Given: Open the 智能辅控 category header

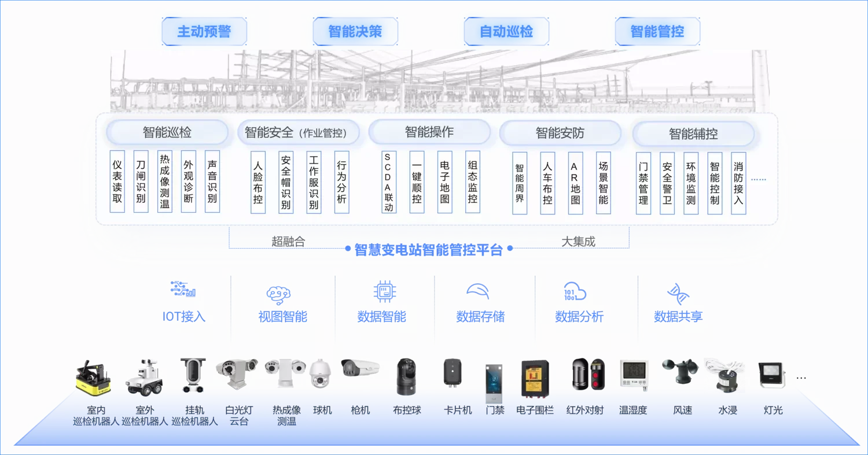Looking at the screenshot, I should pyautogui.click(x=693, y=134).
